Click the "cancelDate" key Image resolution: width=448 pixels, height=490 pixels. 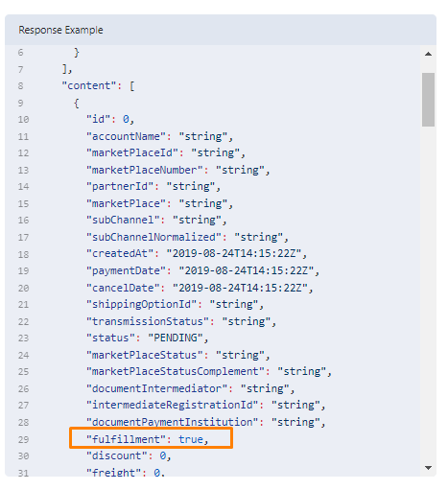click(x=123, y=288)
